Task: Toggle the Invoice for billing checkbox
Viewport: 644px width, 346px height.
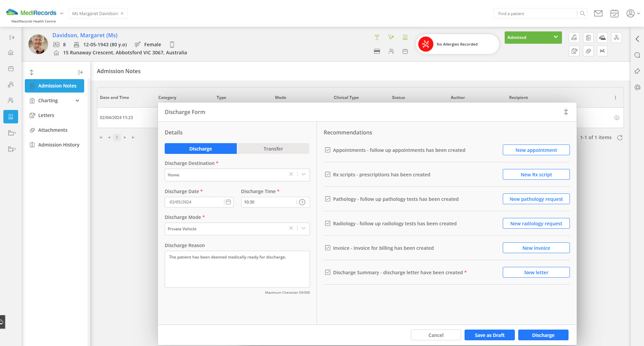Action: (328, 248)
